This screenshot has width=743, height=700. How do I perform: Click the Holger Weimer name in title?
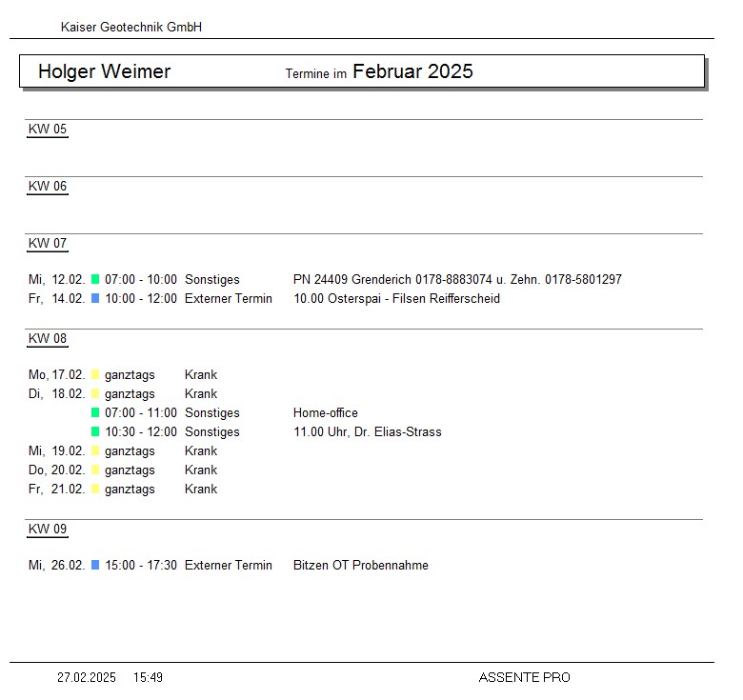pos(104,71)
